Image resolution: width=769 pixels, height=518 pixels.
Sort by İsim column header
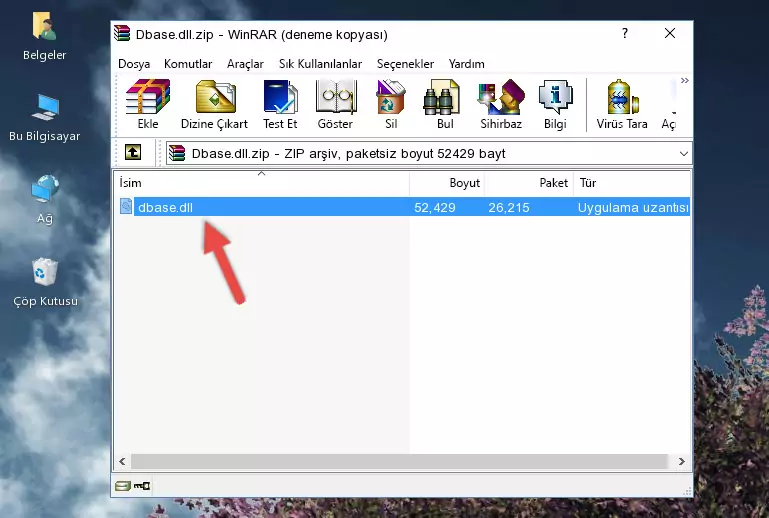[262, 183]
